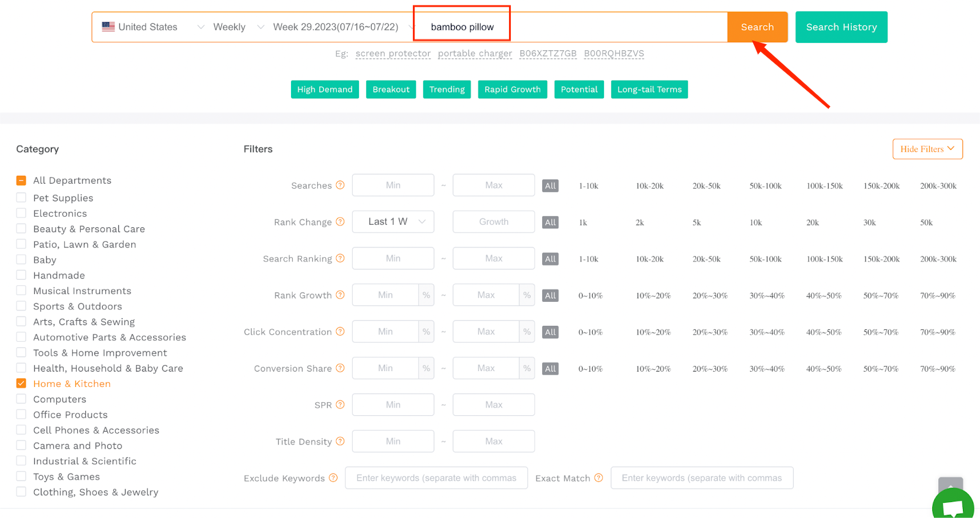The width and height of the screenshot is (980, 518).
Task: Check the Computers category
Action: pyautogui.click(x=21, y=399)
